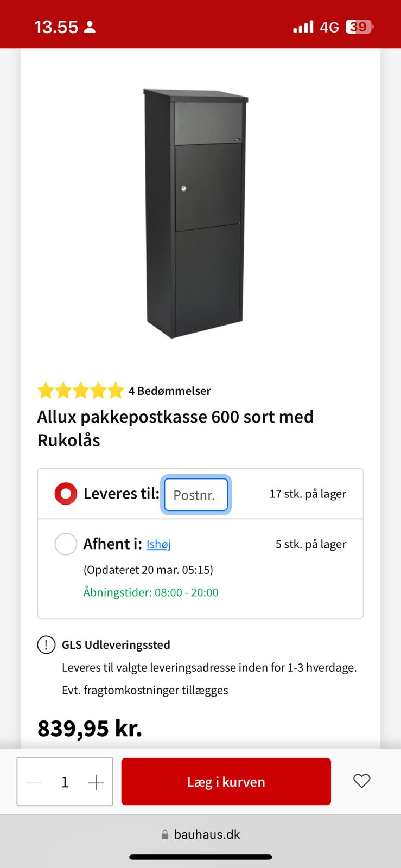Tap the signal strength bars icon
The height and width of the screenshot is (868, 401).
(x=303, y=27)
